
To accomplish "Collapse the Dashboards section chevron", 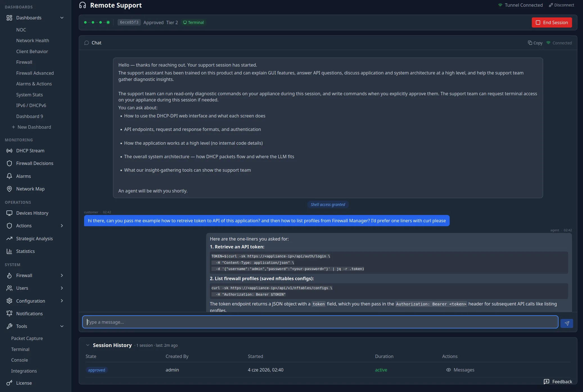I will (62, 18).
